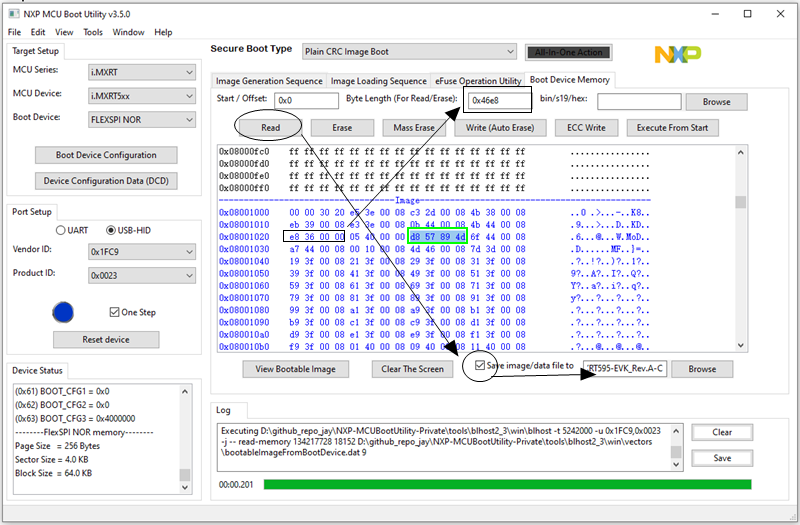Click Device Status scroll up arrow
This screenshot has height=525, width=800.
[185, 392]
